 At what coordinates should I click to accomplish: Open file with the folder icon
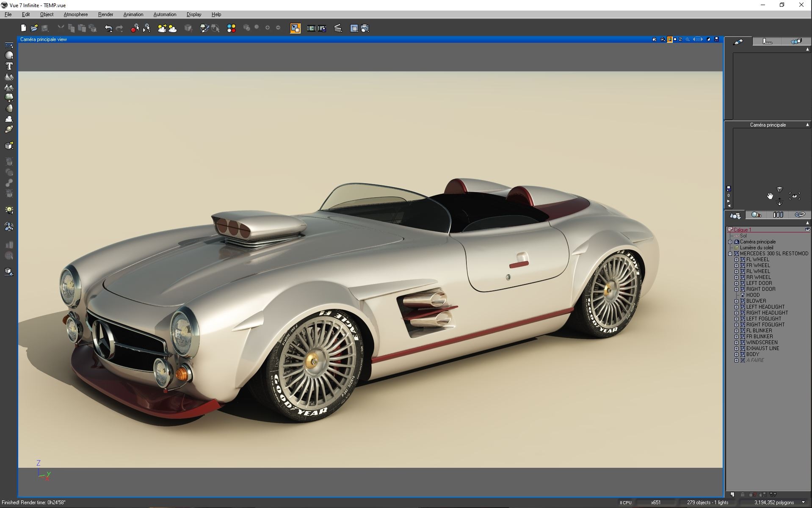coord(34,28)
